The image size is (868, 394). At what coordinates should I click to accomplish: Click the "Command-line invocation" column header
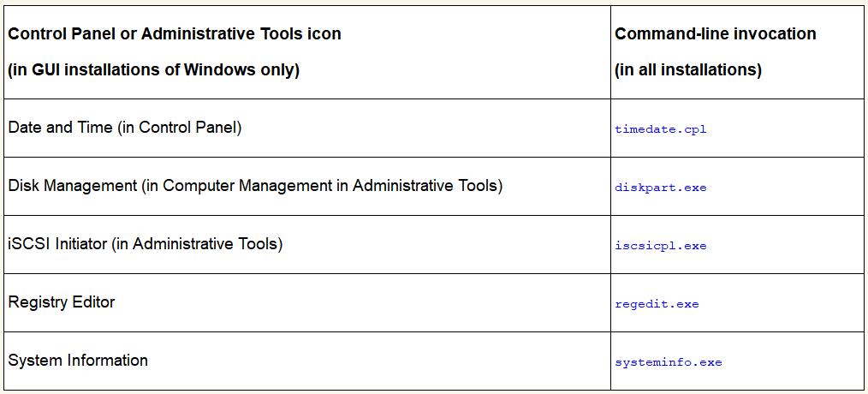pos(715,34)
